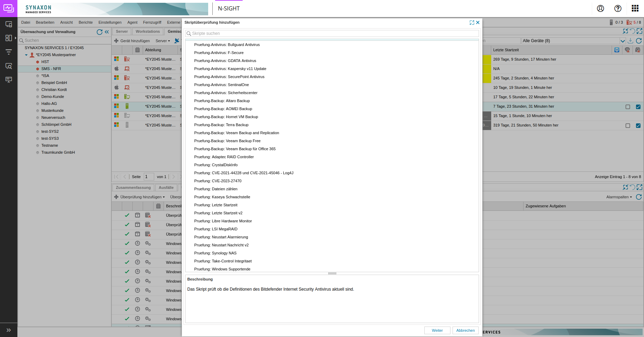Switch to the Ausfälle tab
The width and height of the screenshot is (644, 337).
(x=166, y=187)
